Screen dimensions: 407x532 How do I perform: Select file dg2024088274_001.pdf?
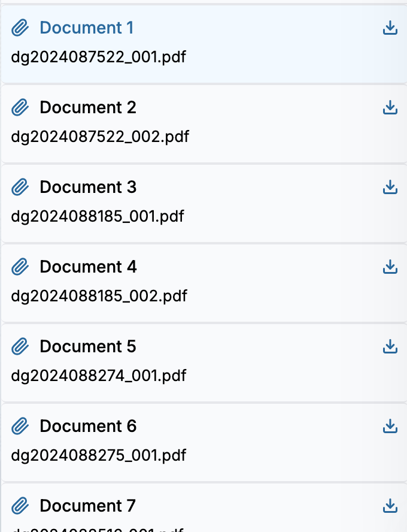99,376
